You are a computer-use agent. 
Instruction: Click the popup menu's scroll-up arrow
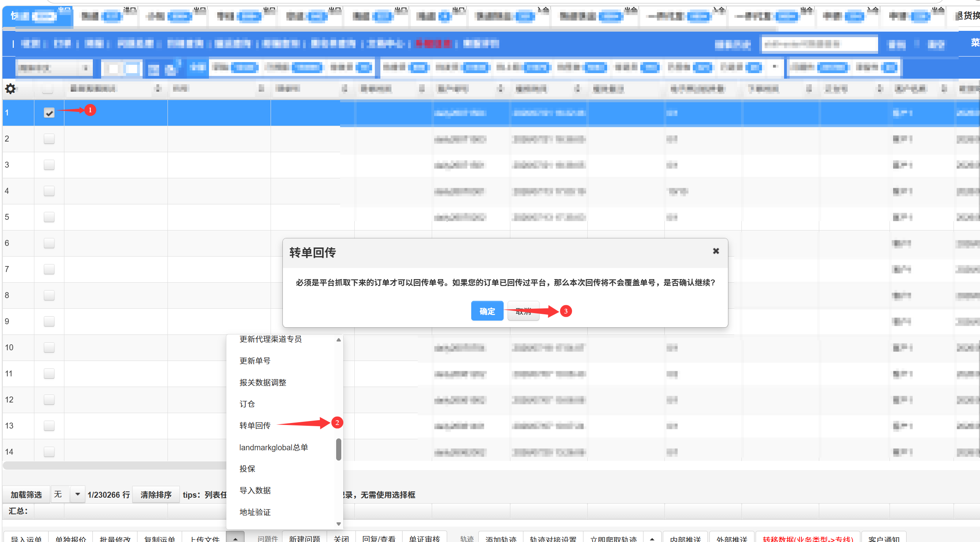(x=339, y=340)
